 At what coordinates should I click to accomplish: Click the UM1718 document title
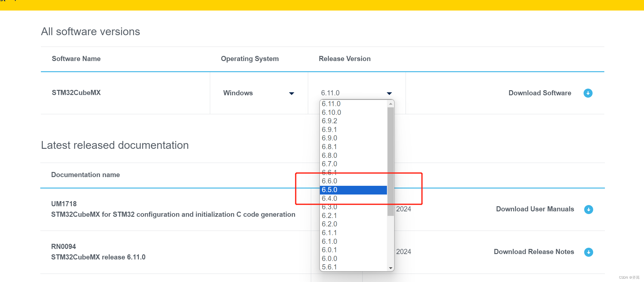coord(64,204)
